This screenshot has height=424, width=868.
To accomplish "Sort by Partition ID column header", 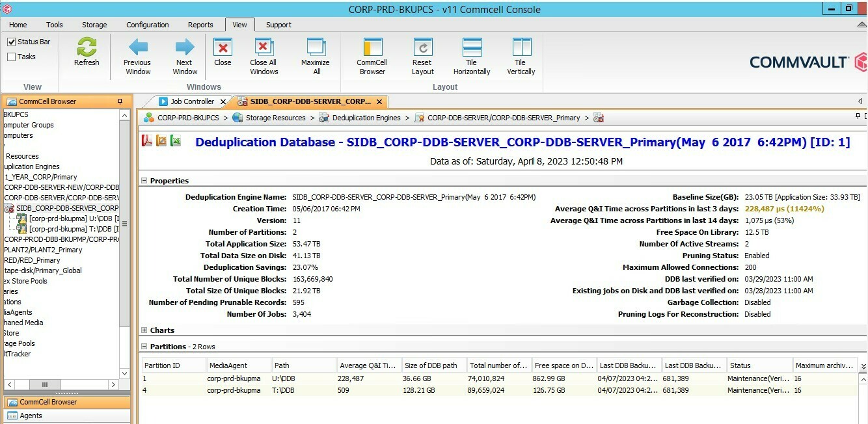I will click(x=174, y=365).
